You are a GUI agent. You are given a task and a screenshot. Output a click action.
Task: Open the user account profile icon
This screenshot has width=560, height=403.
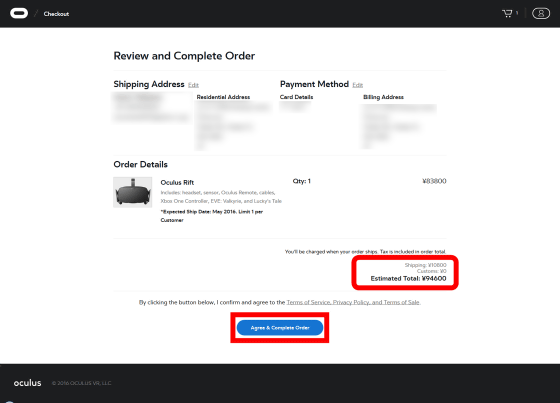pyautogui.click(x=541, y=14)
